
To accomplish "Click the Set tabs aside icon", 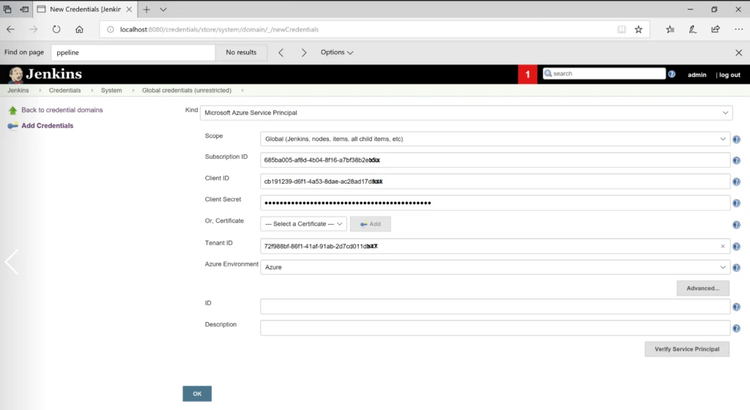I will tap(24, 9).
